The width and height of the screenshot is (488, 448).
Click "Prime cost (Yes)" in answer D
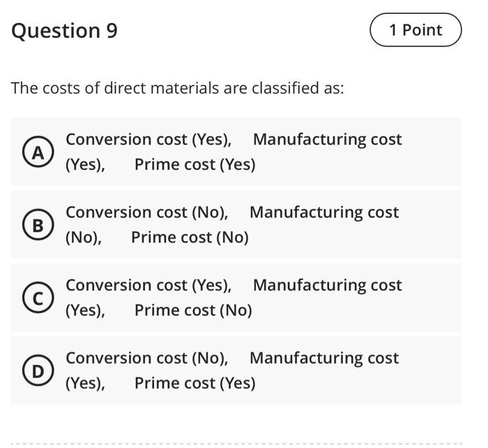coord(195,383)
